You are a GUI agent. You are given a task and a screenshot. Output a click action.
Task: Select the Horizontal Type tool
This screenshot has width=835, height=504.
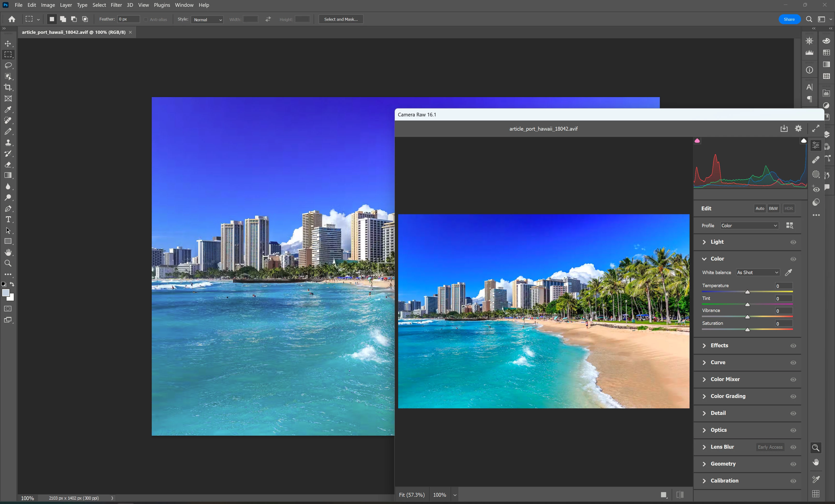click(x=8, y=220)
